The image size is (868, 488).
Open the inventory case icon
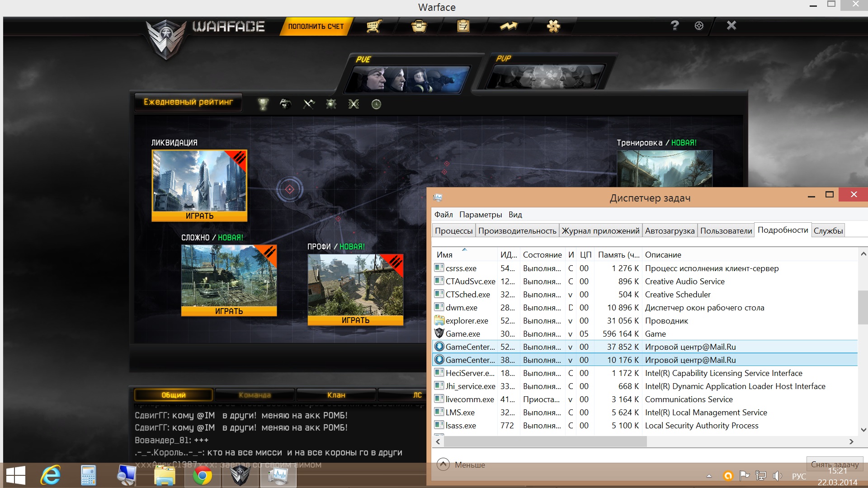click(x=419, y=26)
